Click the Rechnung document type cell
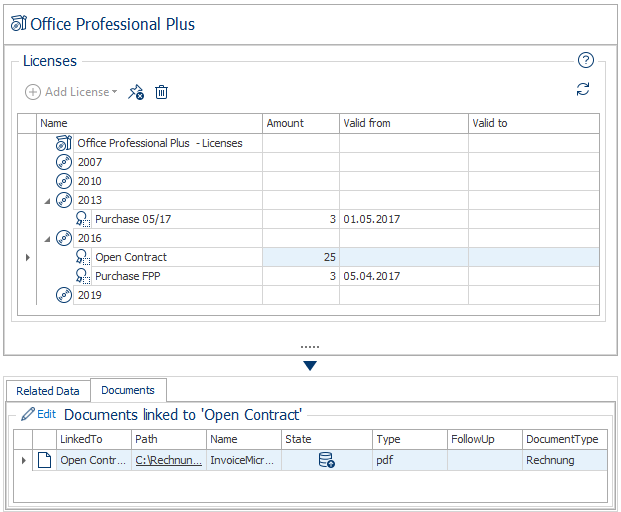621x512 pixels. point(565,460)
